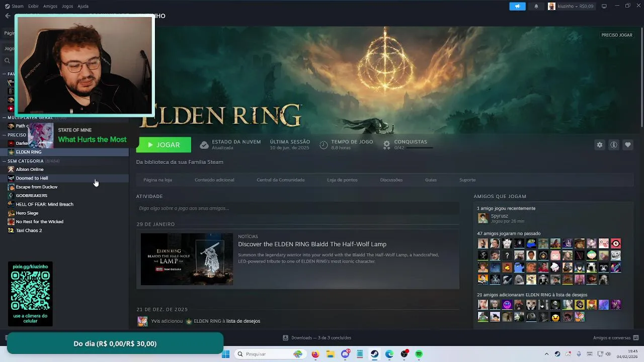
Task: Click the Windows Start button
Action: (x=225, y=354)
